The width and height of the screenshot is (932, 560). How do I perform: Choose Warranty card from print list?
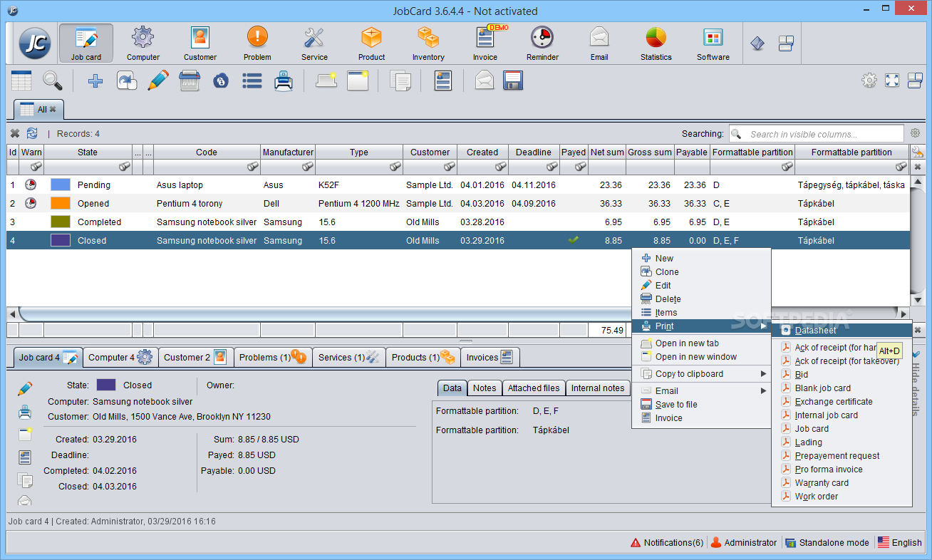822,483
